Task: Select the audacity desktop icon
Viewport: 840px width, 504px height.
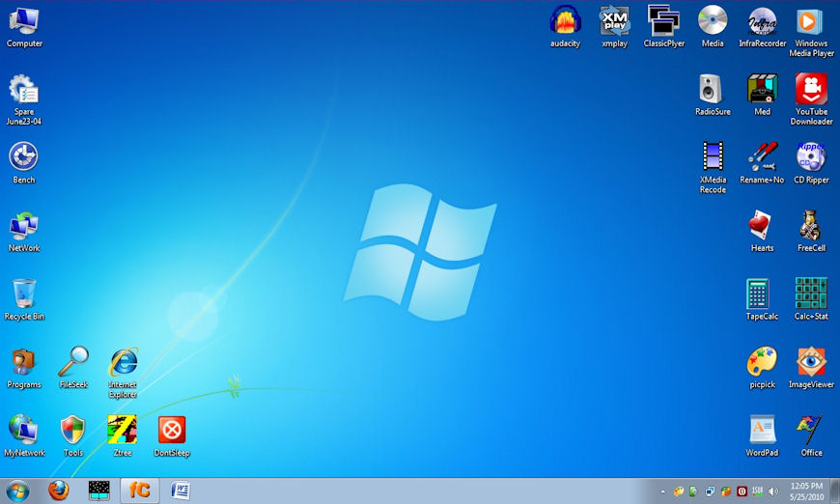Action: click(x=565, y=27)
